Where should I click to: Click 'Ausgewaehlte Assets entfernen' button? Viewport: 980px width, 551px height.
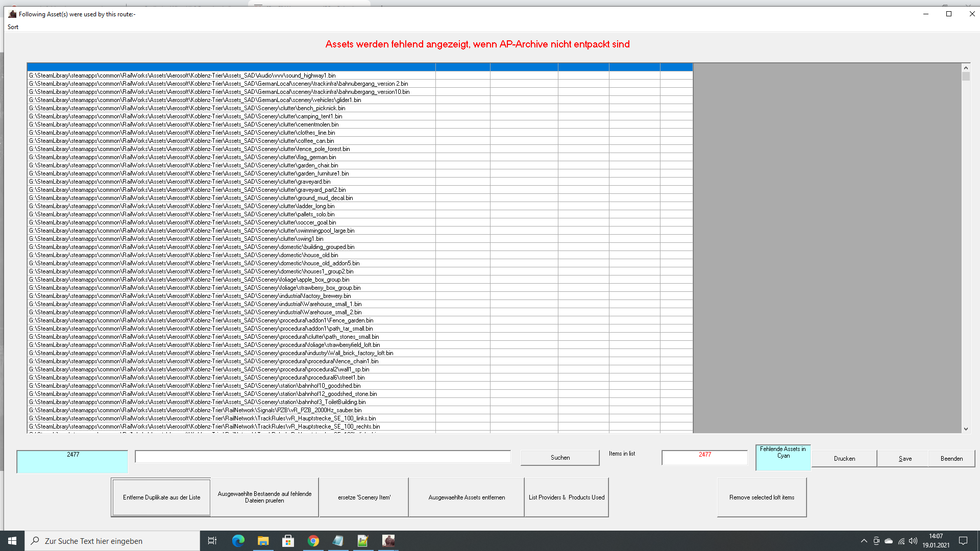click(x=467, y=497)
